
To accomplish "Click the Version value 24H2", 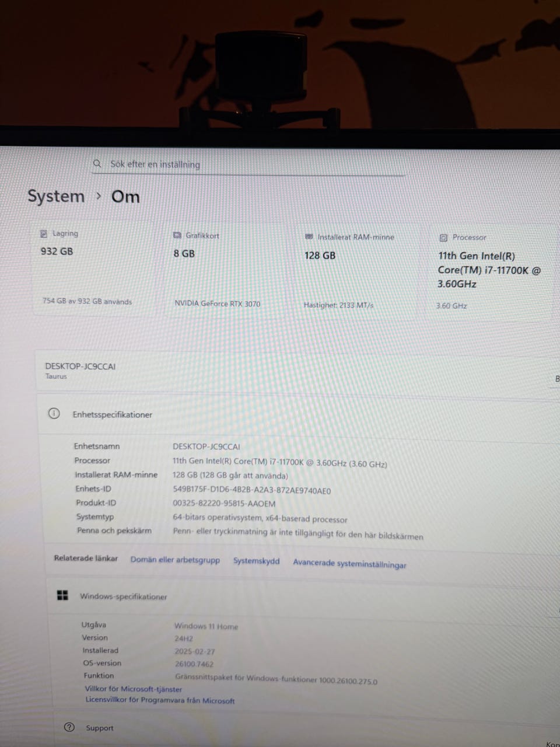I will (184, 638).
